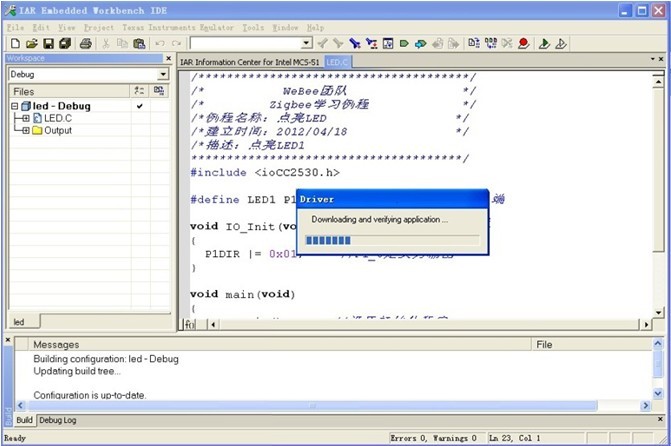Open the Project menu

click(x=98, y=27)
